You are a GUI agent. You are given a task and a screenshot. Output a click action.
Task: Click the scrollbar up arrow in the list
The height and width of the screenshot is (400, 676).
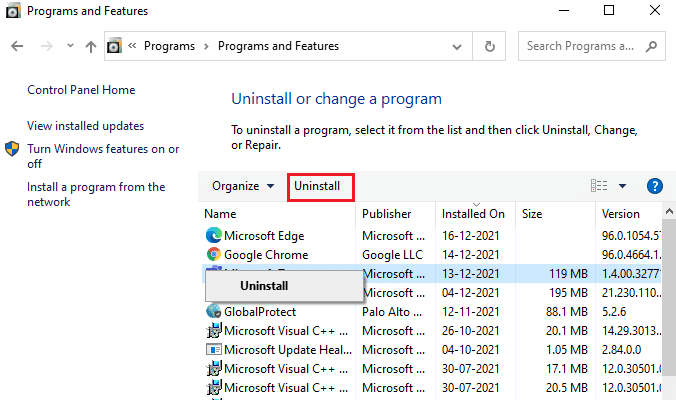pos(669,211)
